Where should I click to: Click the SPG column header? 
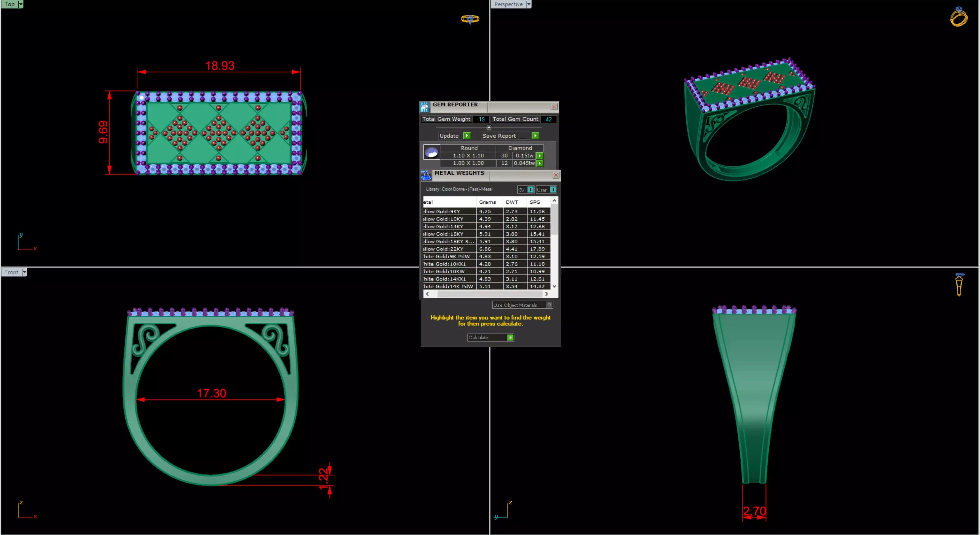pos(538,202)
